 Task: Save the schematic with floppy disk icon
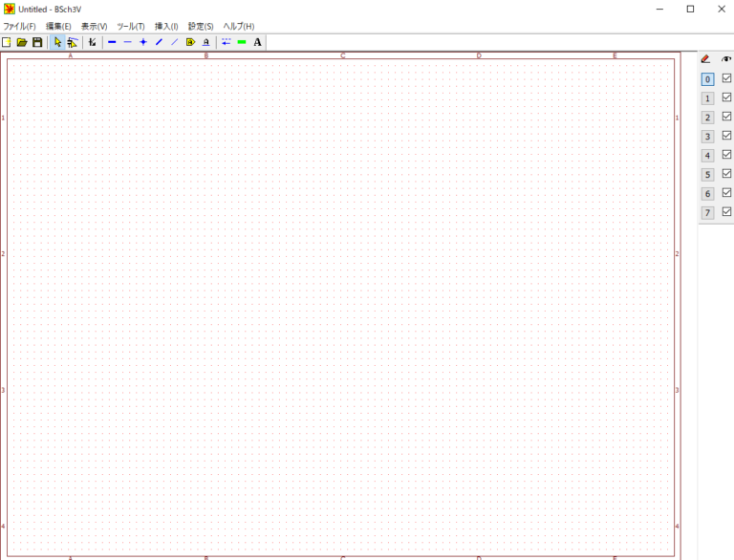(37, 42)
